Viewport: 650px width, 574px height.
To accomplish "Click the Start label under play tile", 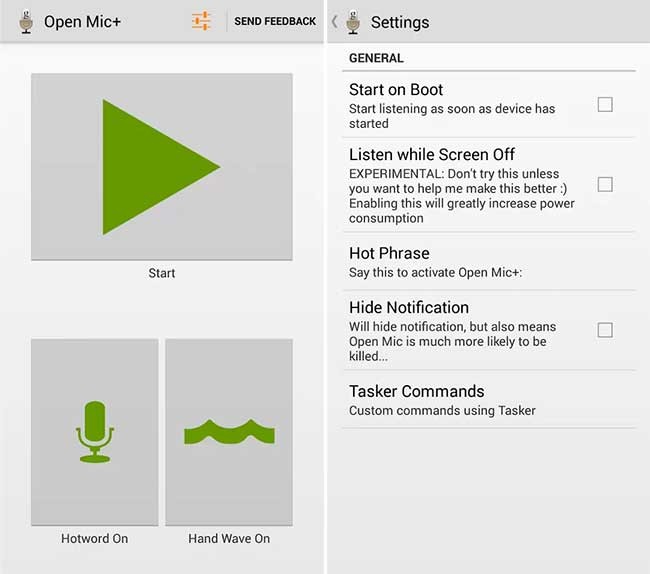I will click(x=162, y=273).
